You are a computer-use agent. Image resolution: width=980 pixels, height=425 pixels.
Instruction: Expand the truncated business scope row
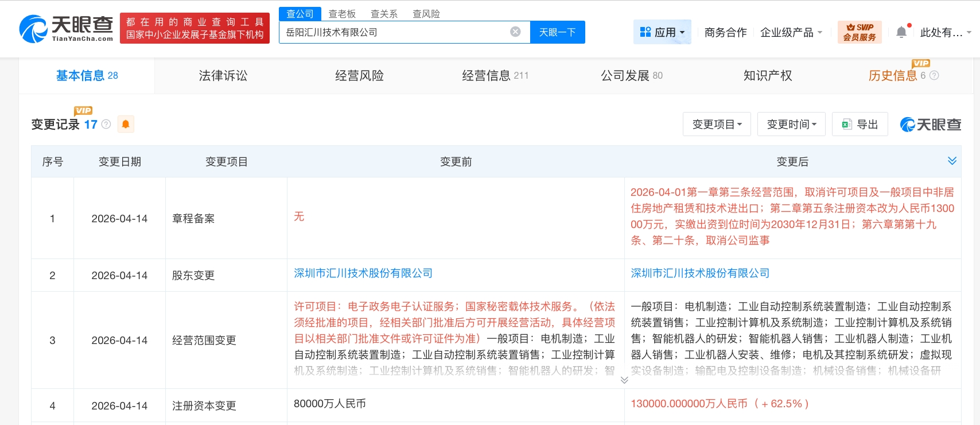click(624, 380)
